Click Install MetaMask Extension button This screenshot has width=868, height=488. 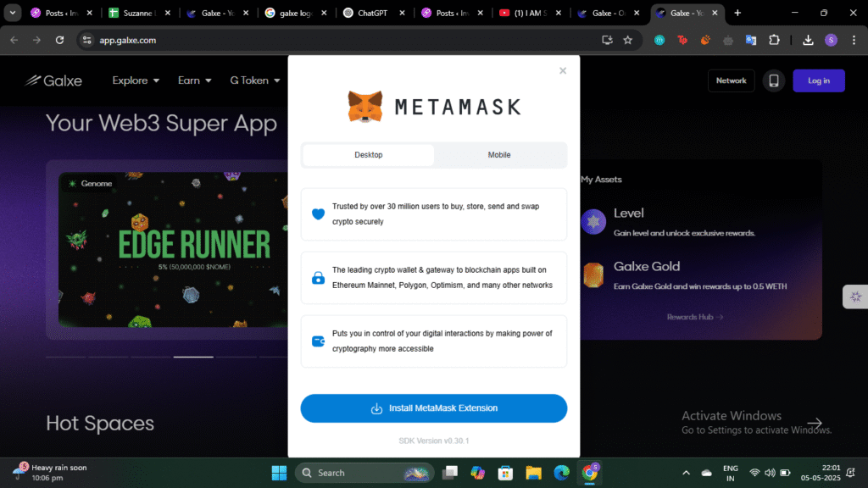433,408
